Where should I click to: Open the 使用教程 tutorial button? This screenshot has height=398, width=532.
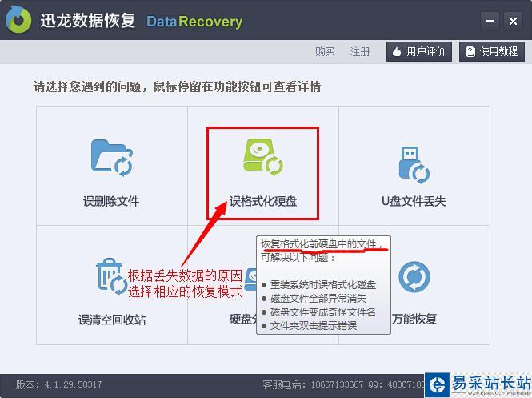click(492, 51)
